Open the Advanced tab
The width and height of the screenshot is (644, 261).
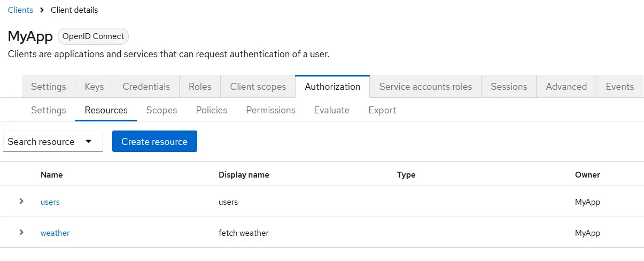(x=566, y=87)
